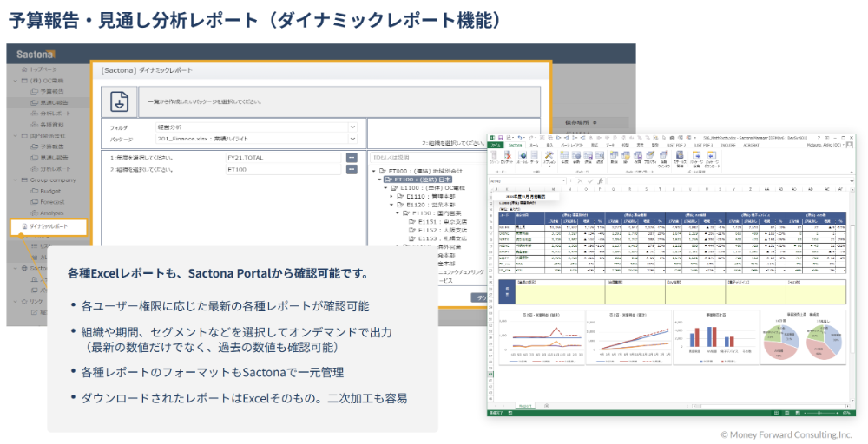Click the minus button beside FY21.TOTAL
Screen dimensions: 868x444
(x=352, y=158)
